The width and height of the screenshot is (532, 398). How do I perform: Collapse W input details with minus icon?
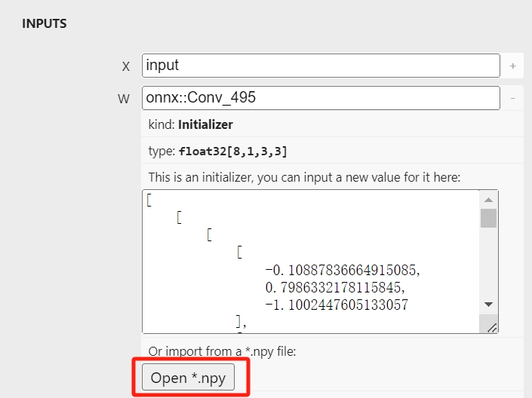[512, 98]
